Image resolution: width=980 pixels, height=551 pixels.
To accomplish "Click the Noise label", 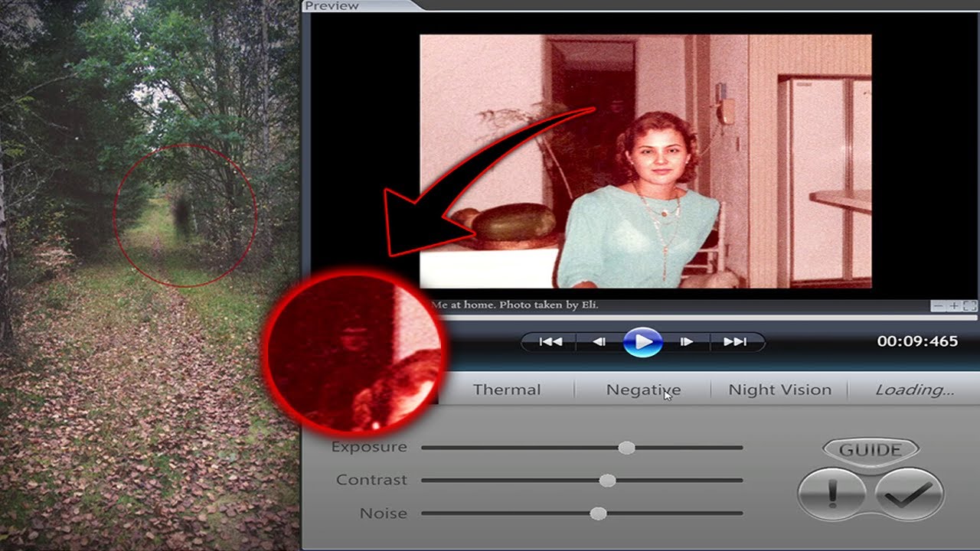I will [384, 514].
